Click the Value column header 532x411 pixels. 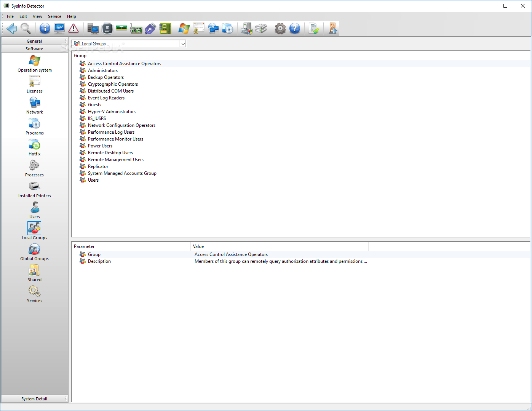pyautogui.click(x=280, y=246)
